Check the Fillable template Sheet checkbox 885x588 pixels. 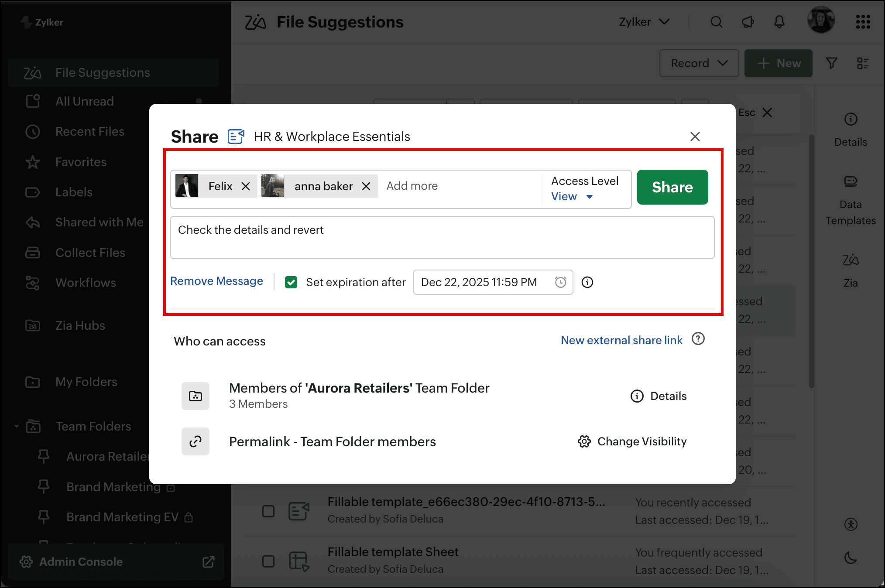268,561
